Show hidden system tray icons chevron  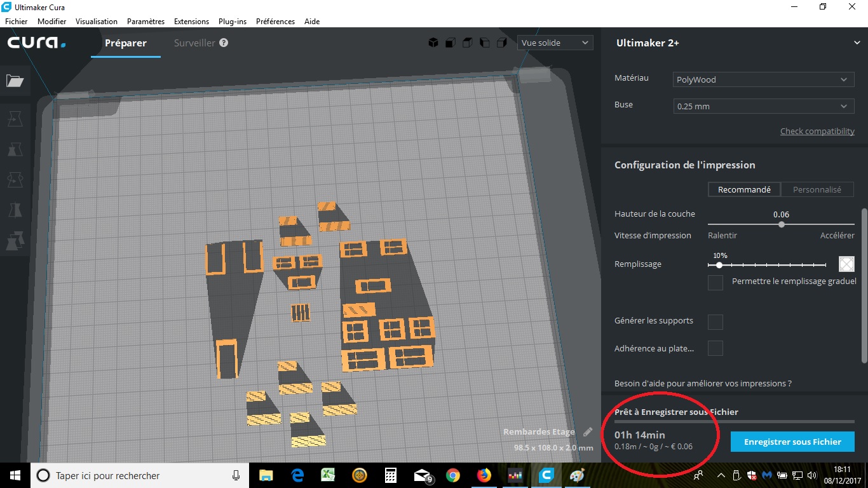pos(721,475)
